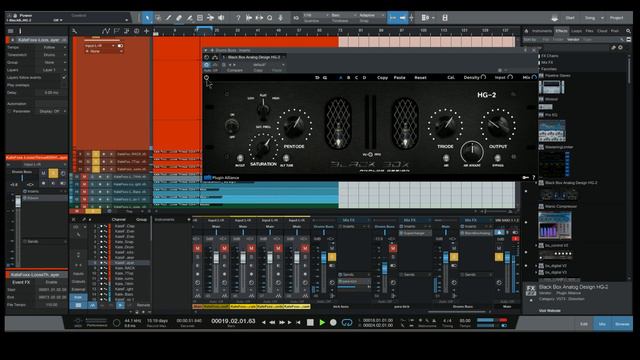This screenshot has width=640, height=360.
Task: Open the inspector with the i icon
Action: (x=20, y=31)
